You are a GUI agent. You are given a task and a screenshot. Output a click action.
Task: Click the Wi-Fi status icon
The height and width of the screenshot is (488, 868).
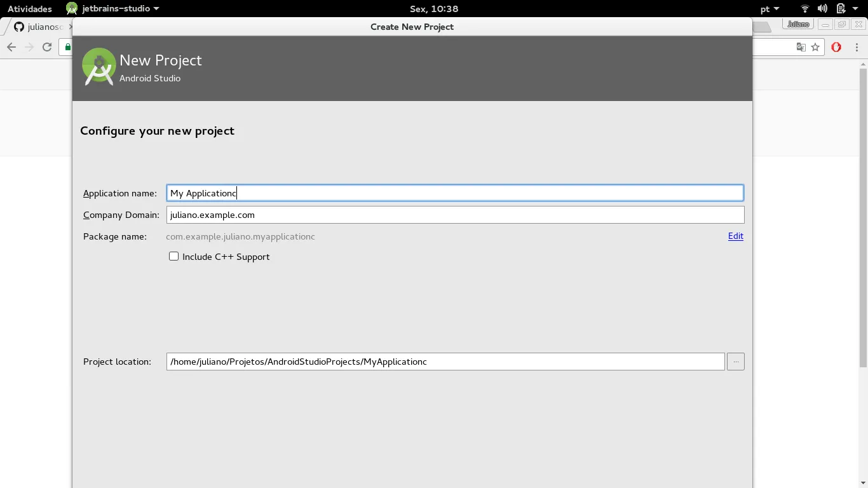tap(805, 9)
